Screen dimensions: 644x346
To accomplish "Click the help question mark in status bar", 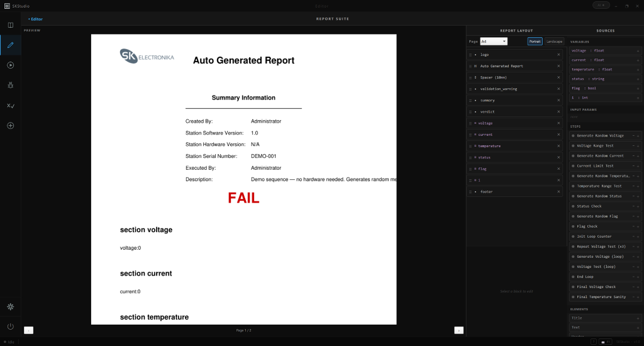I will pos(593,342).
